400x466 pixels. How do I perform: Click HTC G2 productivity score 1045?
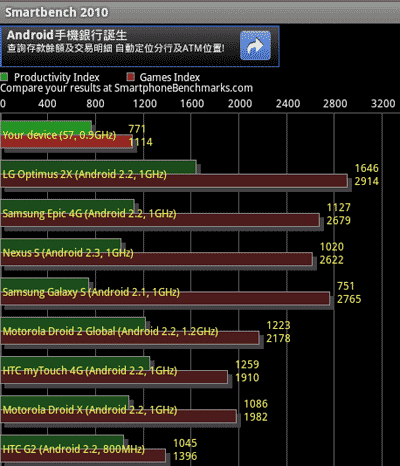tap(185, 443)
